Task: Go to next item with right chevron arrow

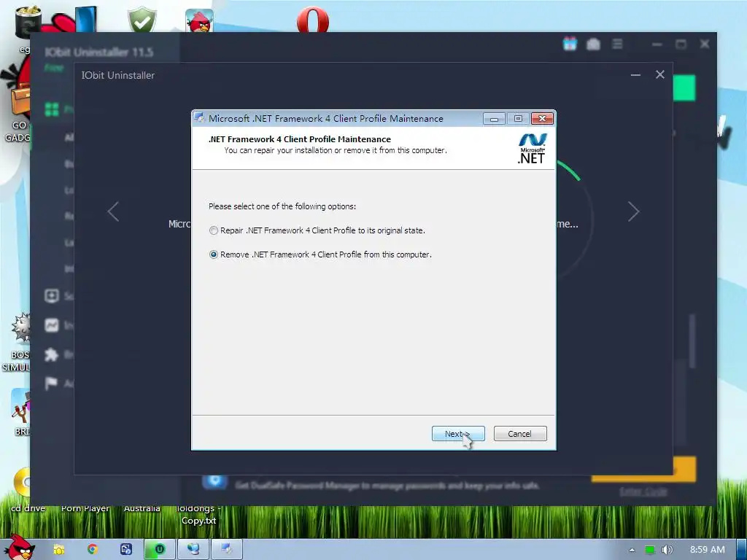Action: pyautogui.click(x=633, y=211)
